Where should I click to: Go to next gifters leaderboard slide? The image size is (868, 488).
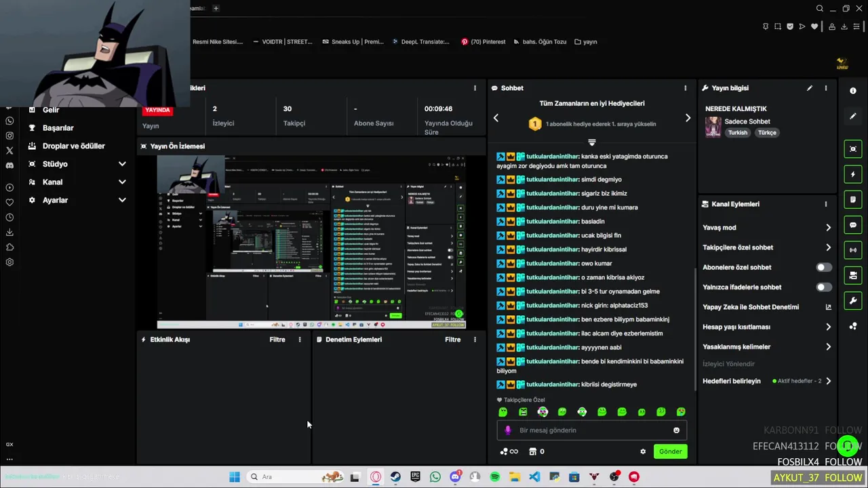[x=688, y=118]
